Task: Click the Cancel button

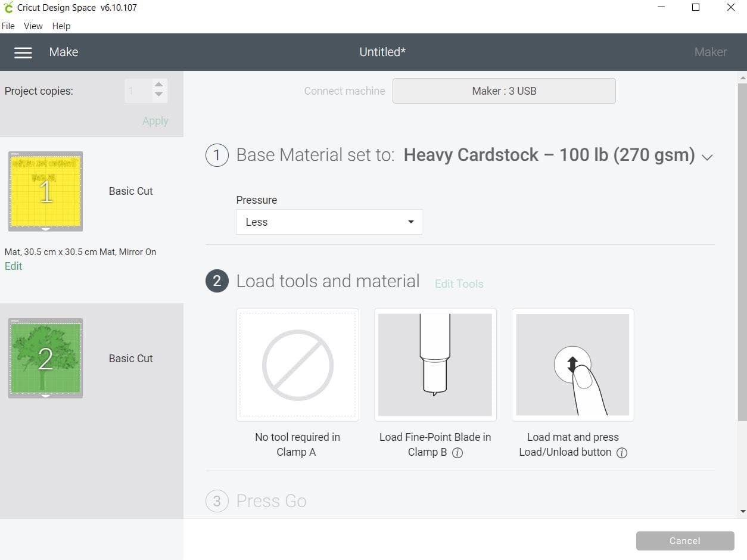Action: click(x=685, y=541)
